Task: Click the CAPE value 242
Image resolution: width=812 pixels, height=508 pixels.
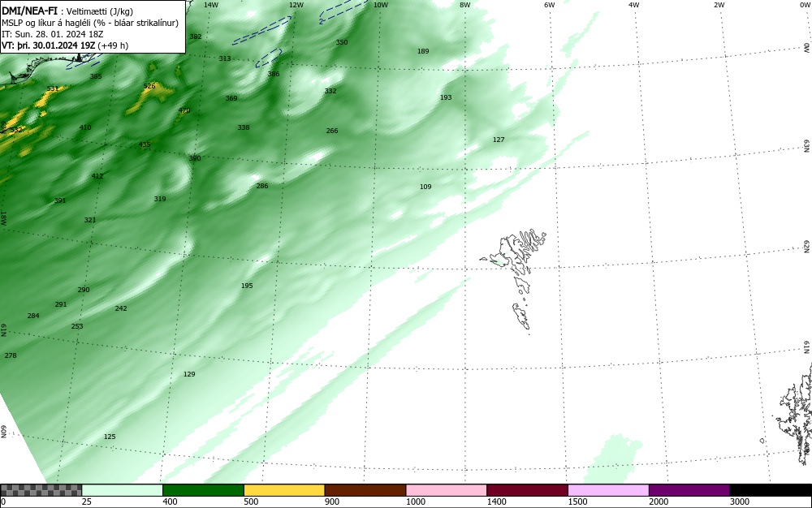Action: point(121,308)
